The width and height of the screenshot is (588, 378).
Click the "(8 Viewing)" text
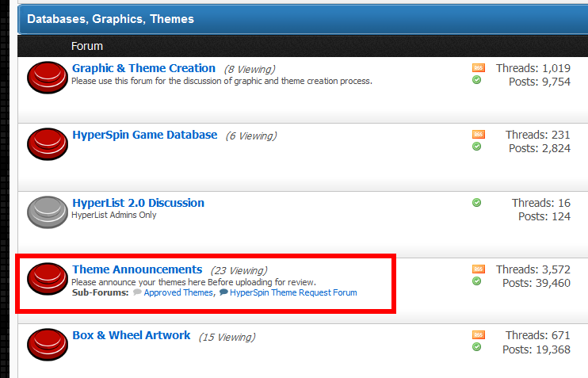tap(250, 70)
